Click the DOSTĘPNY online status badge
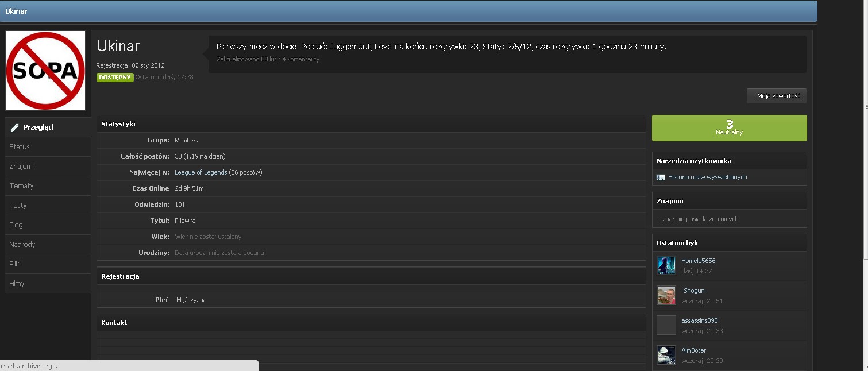Image resolution: width=868 pixels, height=371 pixels. 115,77
